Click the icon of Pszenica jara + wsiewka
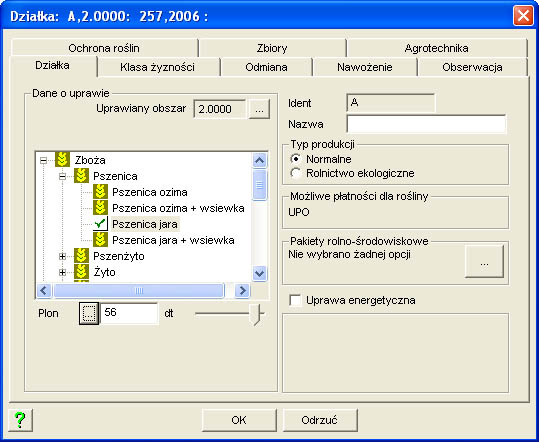Viewport: 539px width, 442px height. click(100, 240)
